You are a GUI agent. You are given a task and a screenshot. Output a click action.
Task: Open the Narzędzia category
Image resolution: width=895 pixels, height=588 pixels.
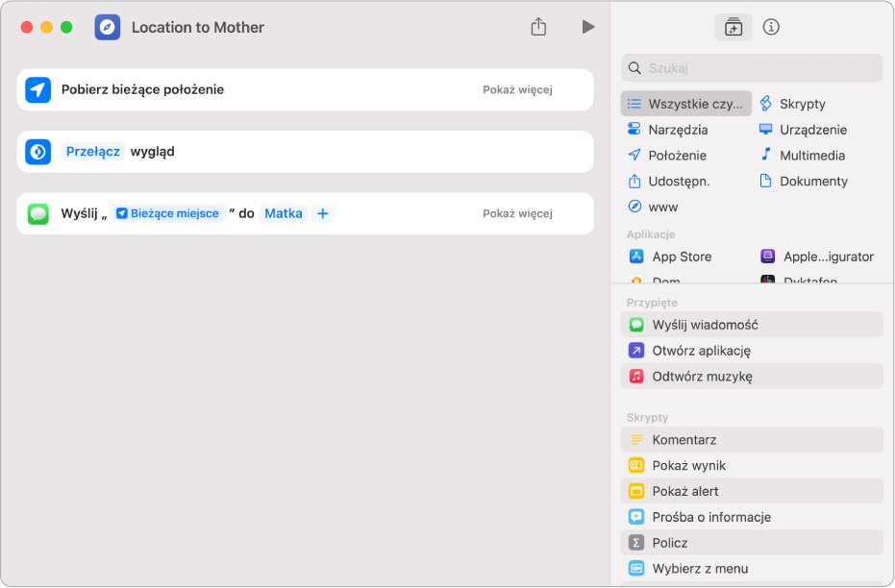(x=667, y=130)
